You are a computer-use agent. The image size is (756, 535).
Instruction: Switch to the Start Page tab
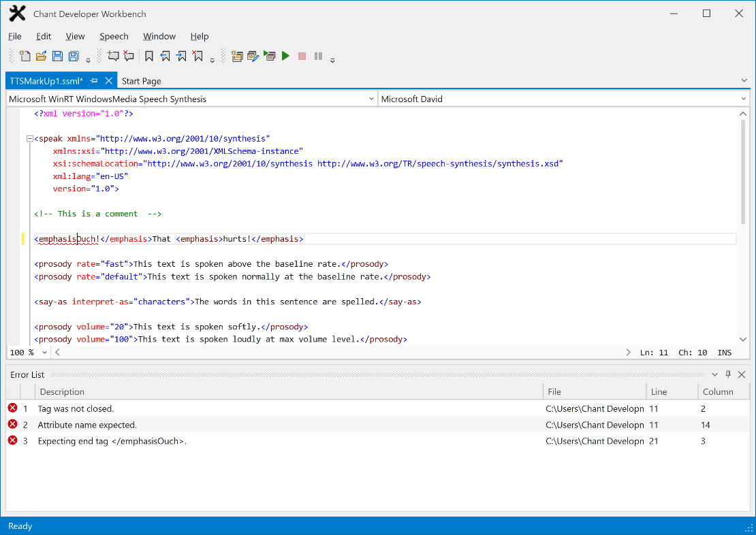pyautogui.click(x=141, y=81)
